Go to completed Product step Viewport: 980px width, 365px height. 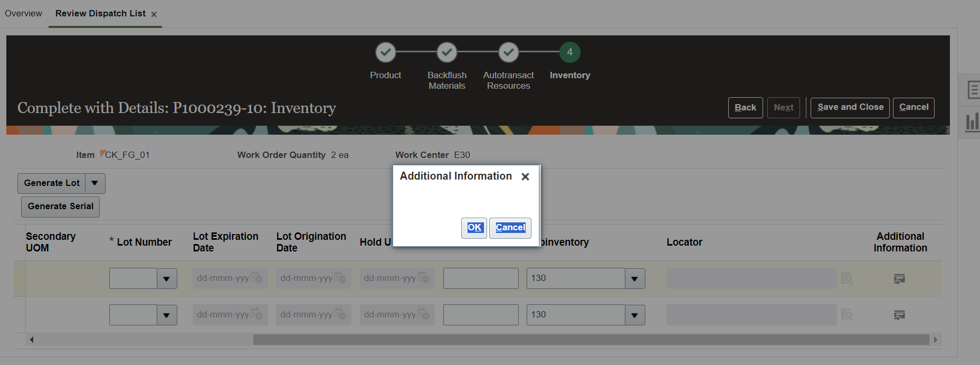coord(386,52)
